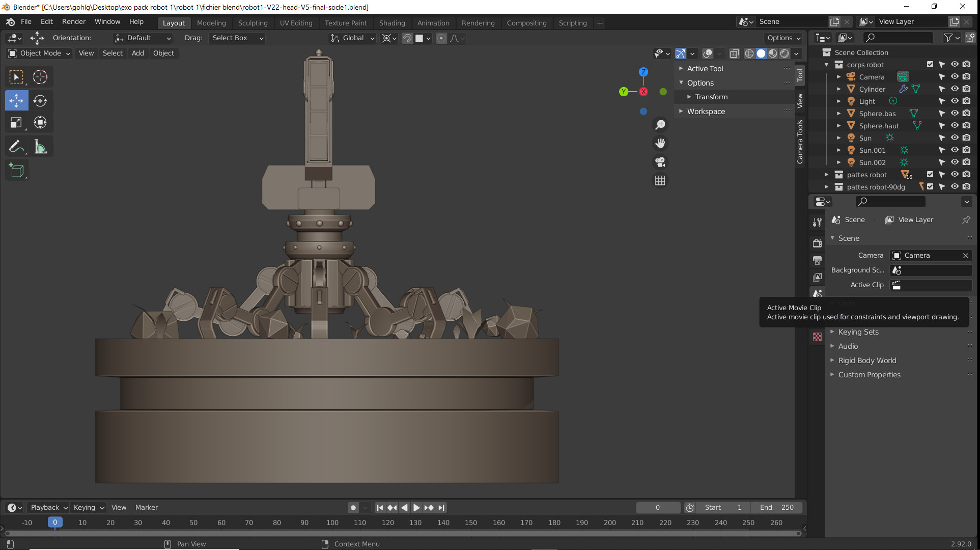Screen dimensions: 980x550
Task: Toggle camera view in viewport
Action: coord(660,162)
